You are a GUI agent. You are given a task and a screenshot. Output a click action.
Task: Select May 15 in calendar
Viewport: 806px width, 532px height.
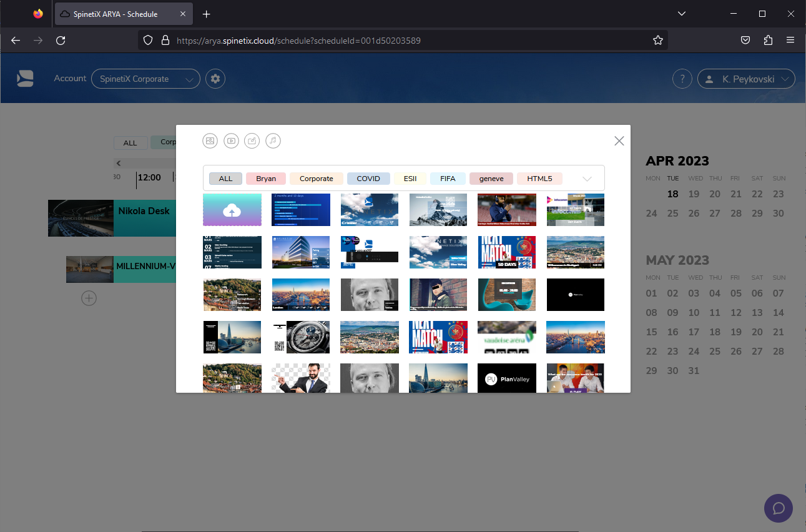coord(651,332)
